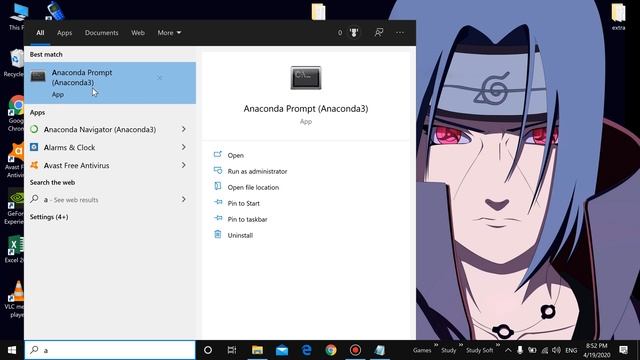640x360 pixels.
Task: Click Settings (4+) group header
Action: coord(49,217)
